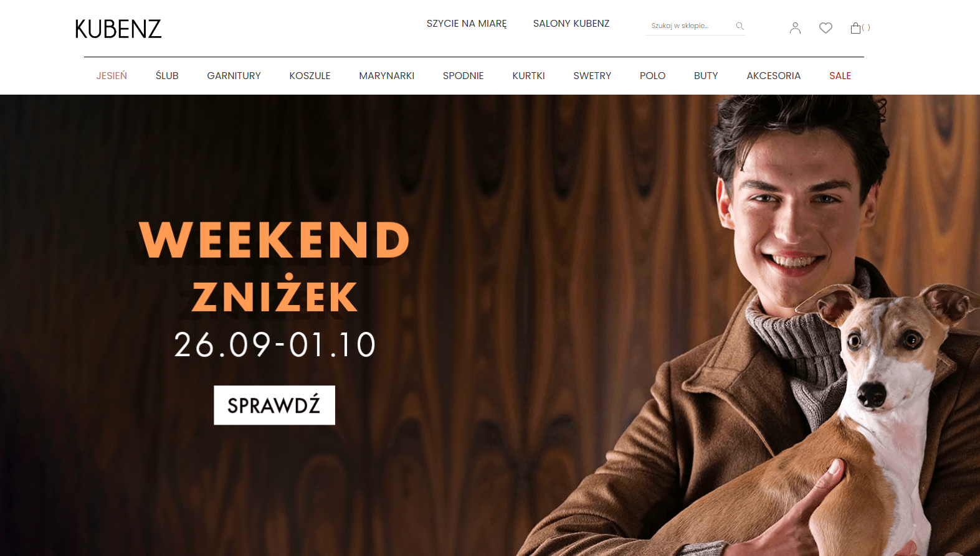
Task: Open the SALE menu item
Action: click(x=840, y=76)
